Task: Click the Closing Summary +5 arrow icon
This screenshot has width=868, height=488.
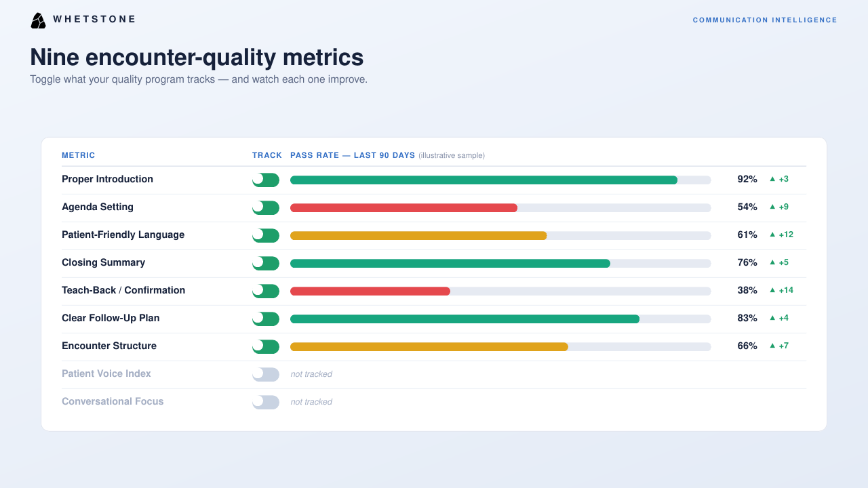Action: tap(772, 263)
